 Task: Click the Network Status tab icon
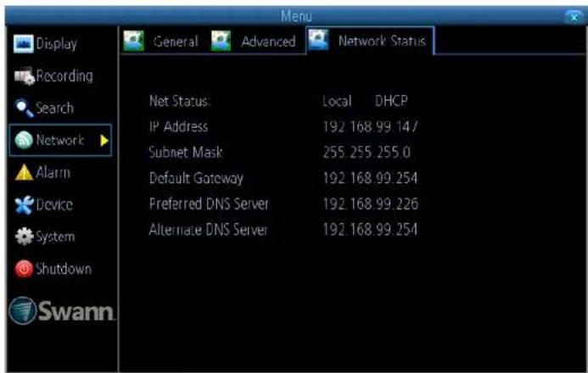click(318, 40)
